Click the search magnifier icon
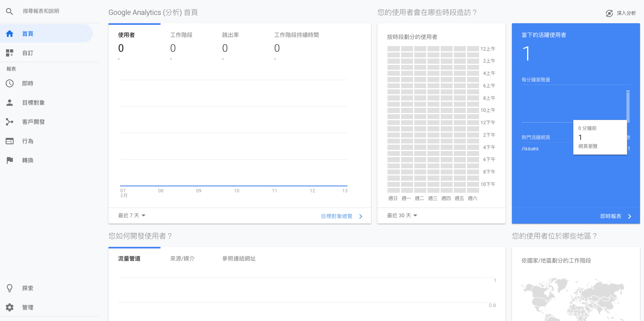Image resolution: width=644 pixels, height=321 pixels. click(10, 12)
